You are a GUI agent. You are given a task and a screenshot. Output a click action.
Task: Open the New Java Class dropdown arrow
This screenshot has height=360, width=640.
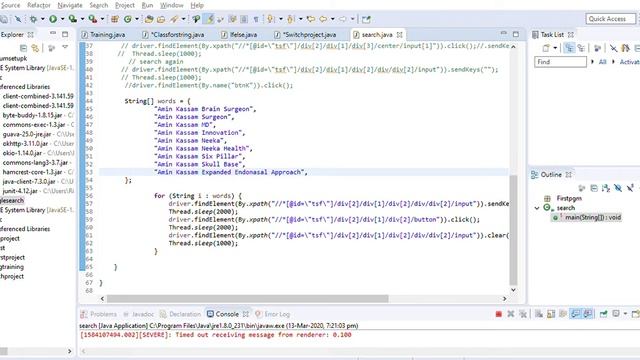click(137, 19)
